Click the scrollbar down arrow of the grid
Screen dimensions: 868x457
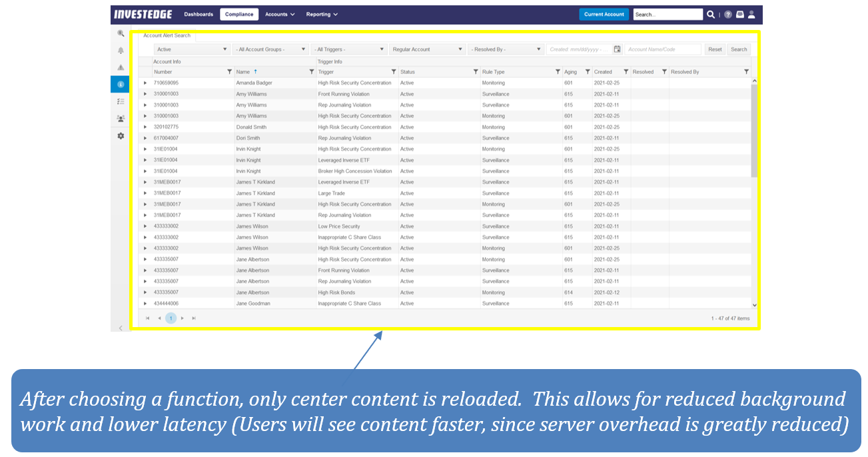click(754, 304)
